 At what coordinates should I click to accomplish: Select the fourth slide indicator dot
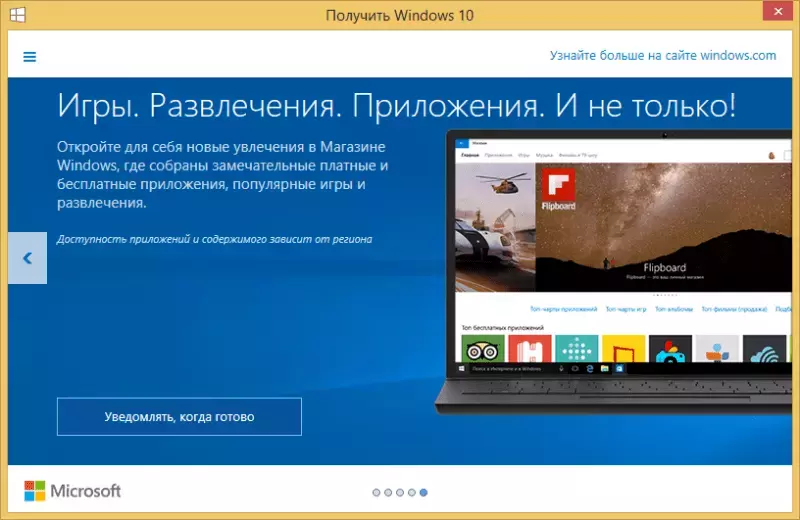[x=411, y=492]
